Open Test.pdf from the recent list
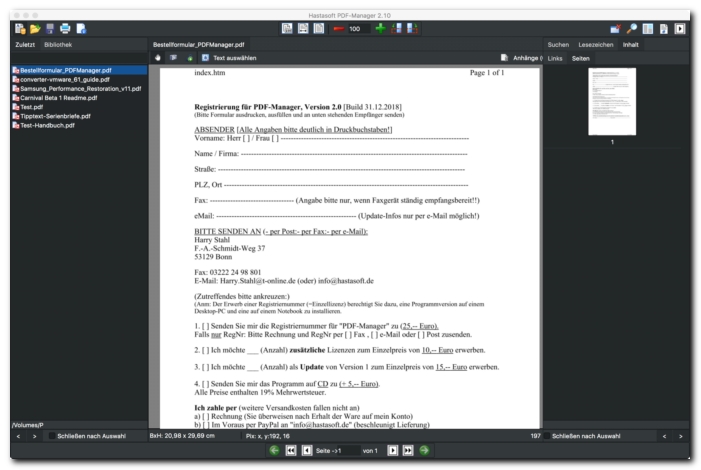The height and width of the screenshot is (470, 701). [31, 107]
